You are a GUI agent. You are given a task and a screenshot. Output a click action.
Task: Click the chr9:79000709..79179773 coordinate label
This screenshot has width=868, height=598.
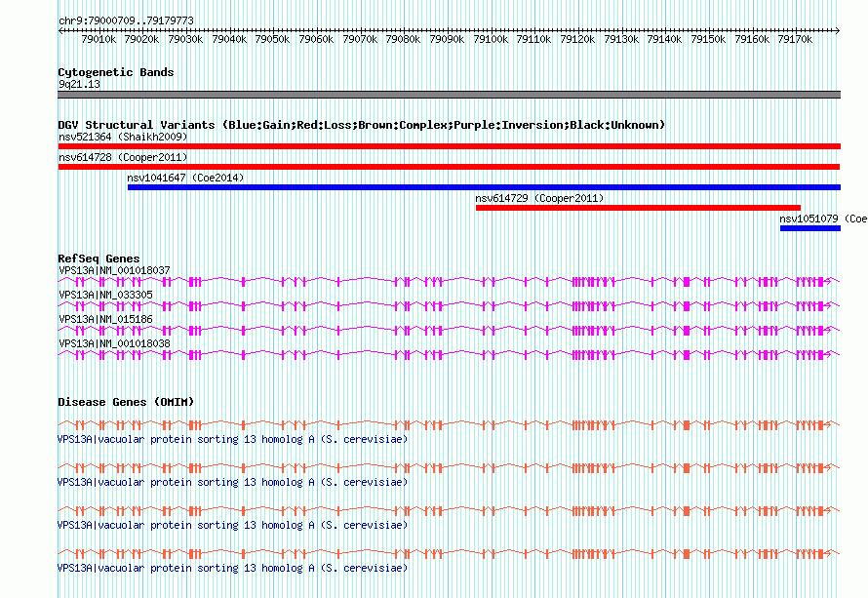pos(126,21)
